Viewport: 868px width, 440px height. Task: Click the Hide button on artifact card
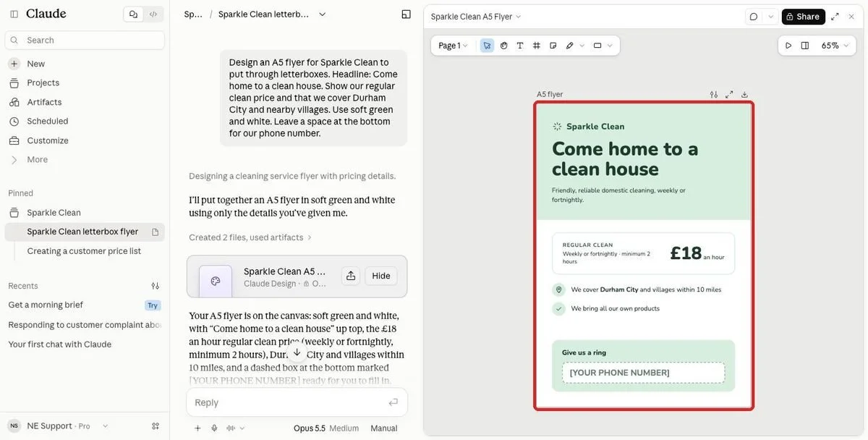[x=381, y=276]
